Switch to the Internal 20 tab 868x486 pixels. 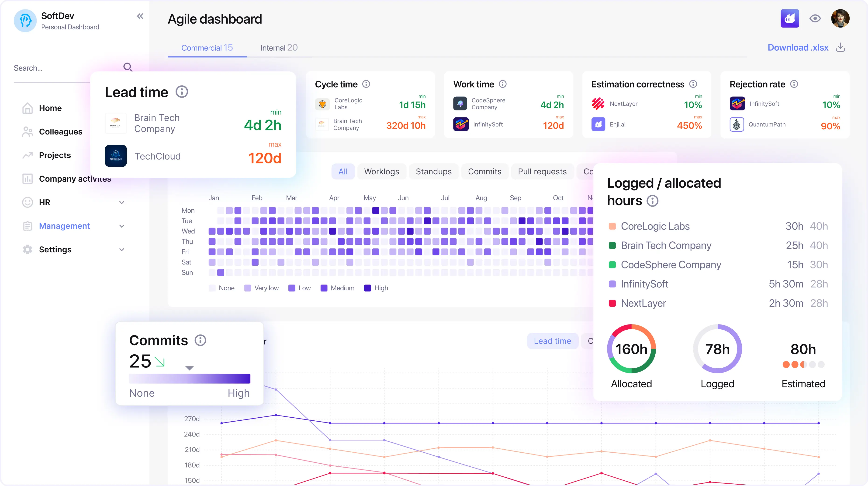point(279,48)
